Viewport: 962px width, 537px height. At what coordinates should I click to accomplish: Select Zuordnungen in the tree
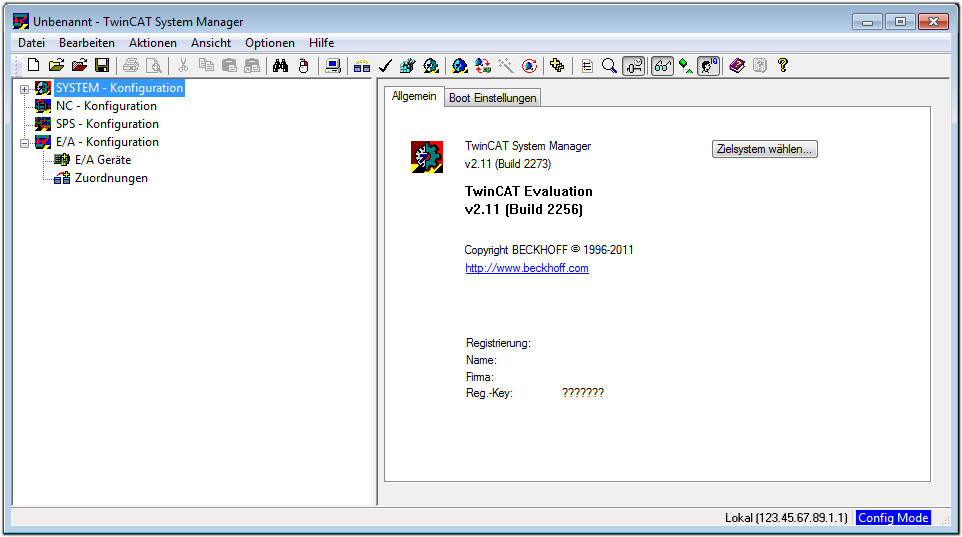click(111, 178)
